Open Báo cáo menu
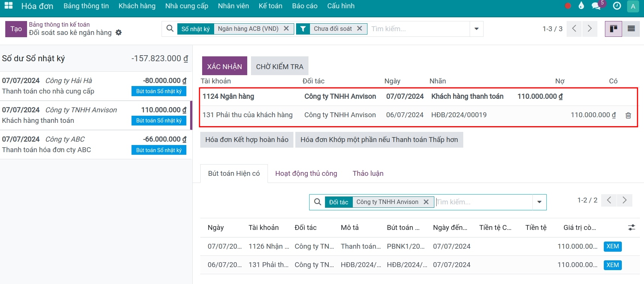The width and height of the screenshot is (644, 284). [305, 6]
